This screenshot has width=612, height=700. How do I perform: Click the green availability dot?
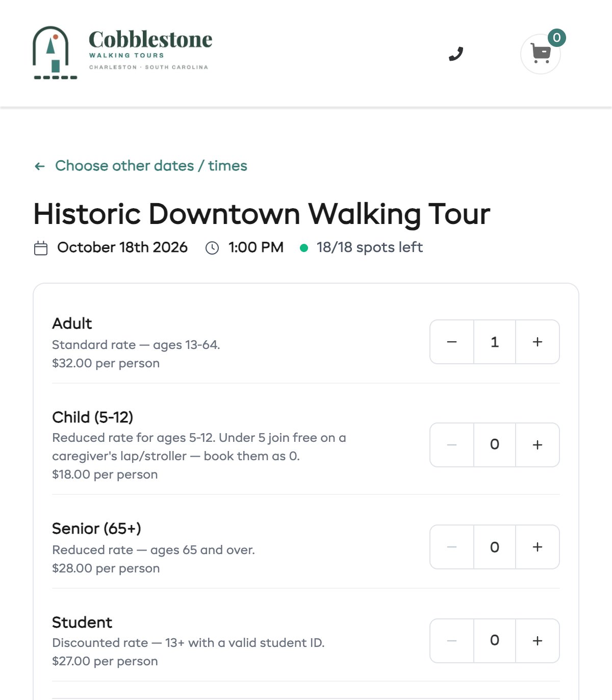pyautogui.click(x=304, y=248)
